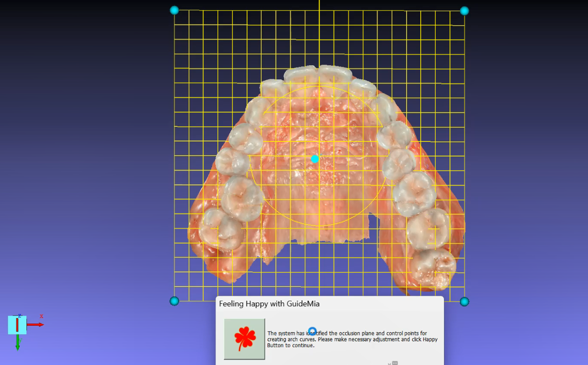588x365 pixels.
Task: Click the cyan square orientation gizmo labeled Z
Action: tap(17, 324)
